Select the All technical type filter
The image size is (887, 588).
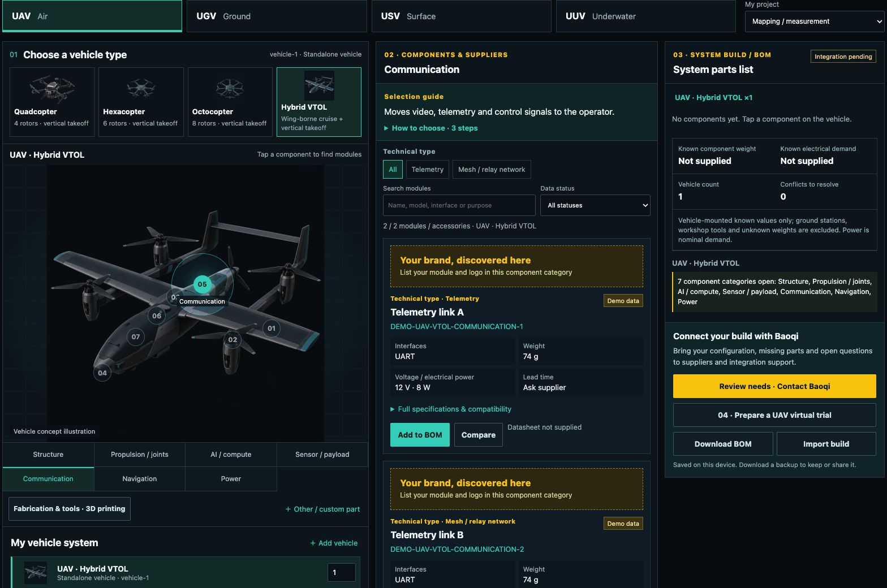pos(393,169)
